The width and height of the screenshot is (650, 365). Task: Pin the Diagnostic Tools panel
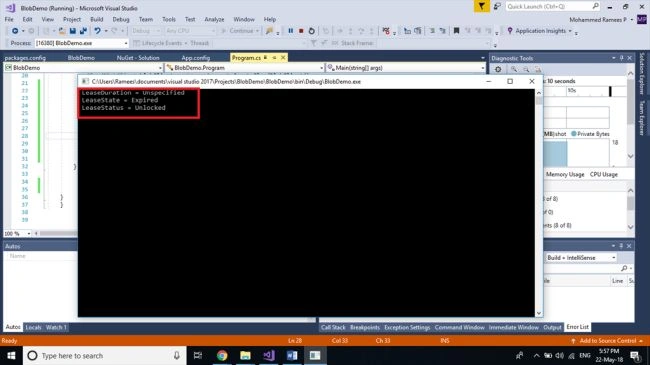pyautogui.click(x=621, y=58)
